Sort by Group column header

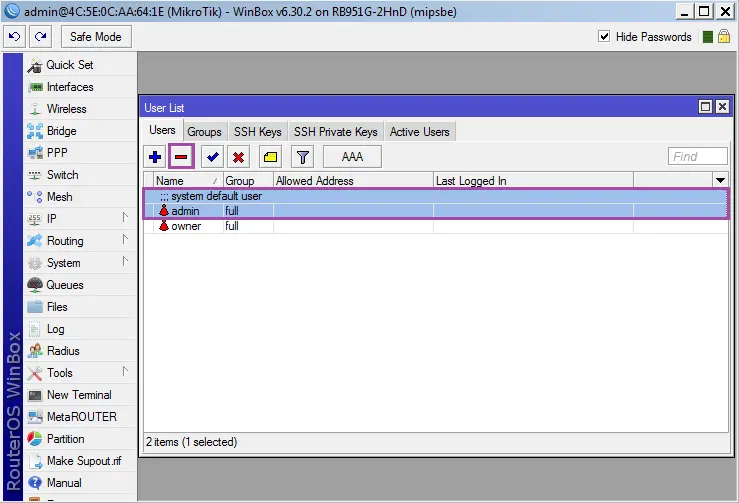248,181
